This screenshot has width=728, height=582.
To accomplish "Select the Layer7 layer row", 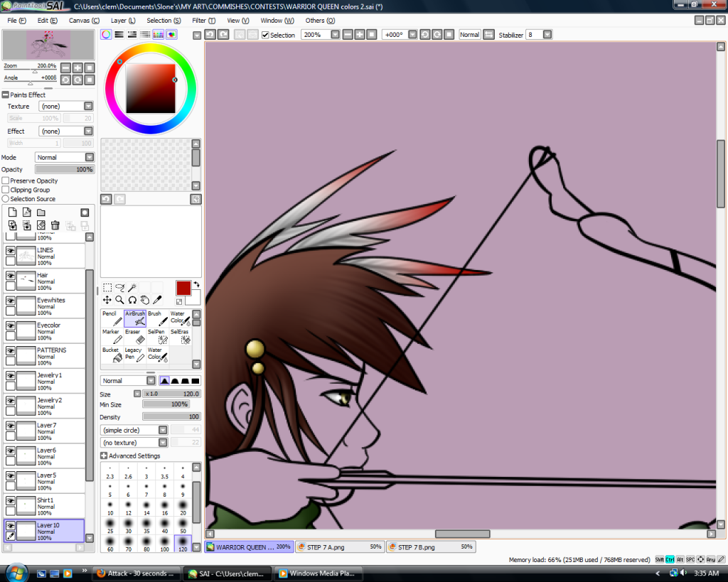I will coord(45,431).
